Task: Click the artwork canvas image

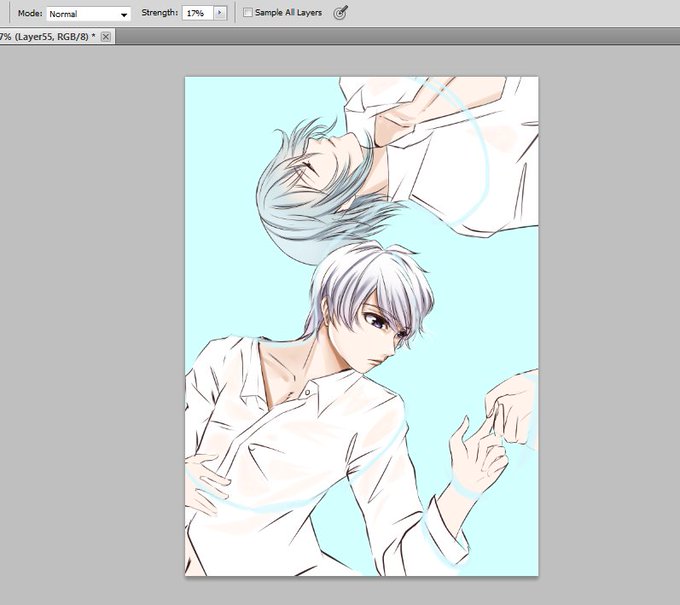Action: point(361,326)
